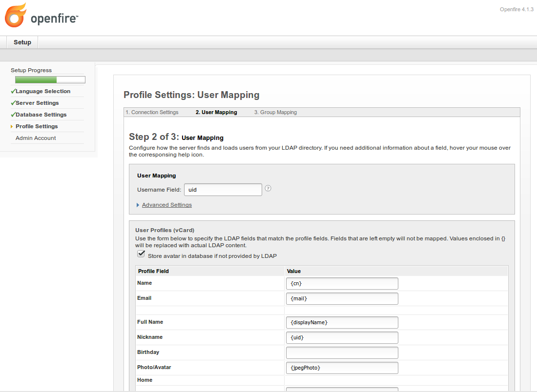The height and width of the screenshot is (392, 537).
Task: Click the Photo/Avatar row label
Action: point(154,367)
